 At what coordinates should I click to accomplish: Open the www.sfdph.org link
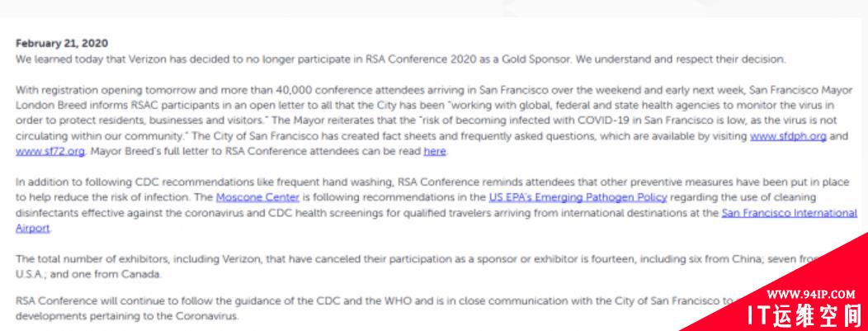[x=788, y=136]
